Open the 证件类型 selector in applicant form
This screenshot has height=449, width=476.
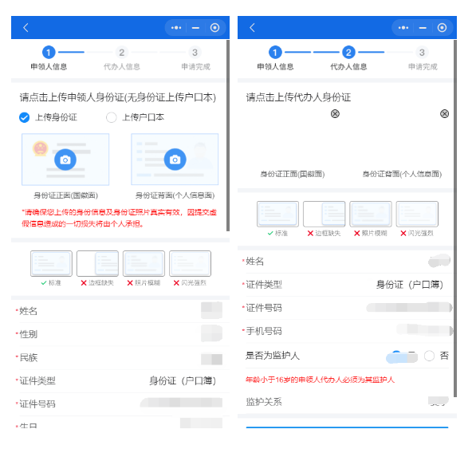click(120, 380)
